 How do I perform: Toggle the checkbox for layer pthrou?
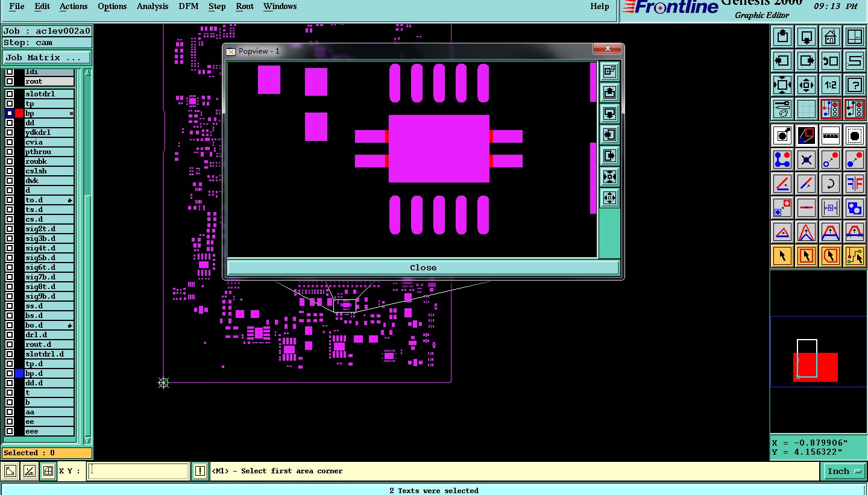[x=10, y=152]
